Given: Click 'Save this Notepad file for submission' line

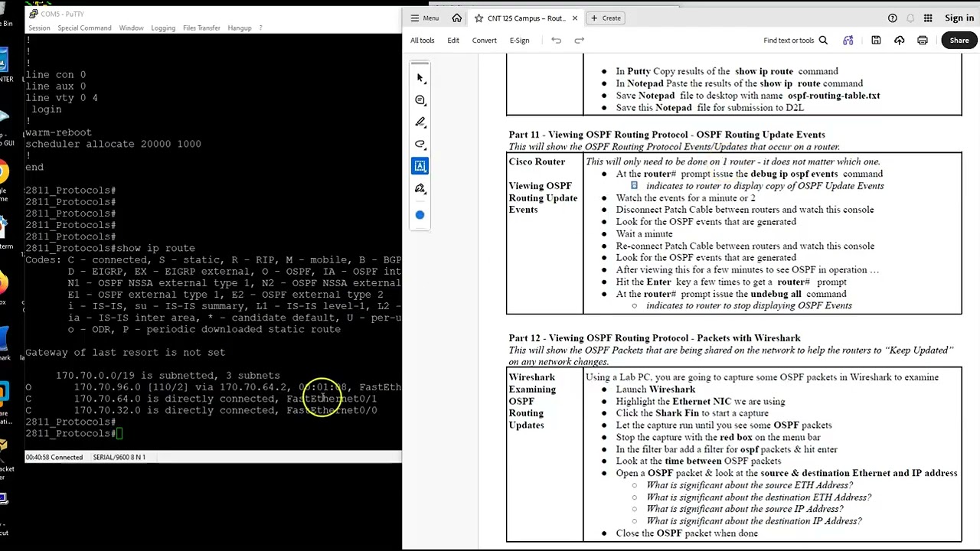Looking at the screenshot, I should 710,108.
